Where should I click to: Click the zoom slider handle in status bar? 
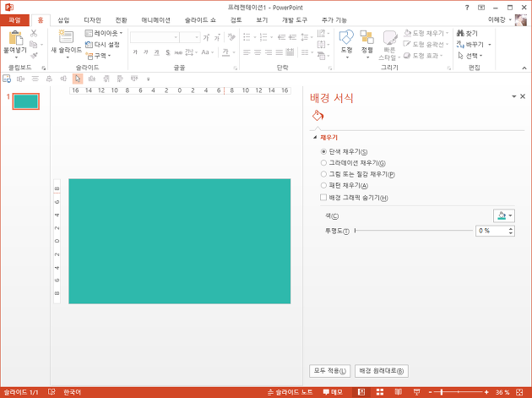point(442,392)
